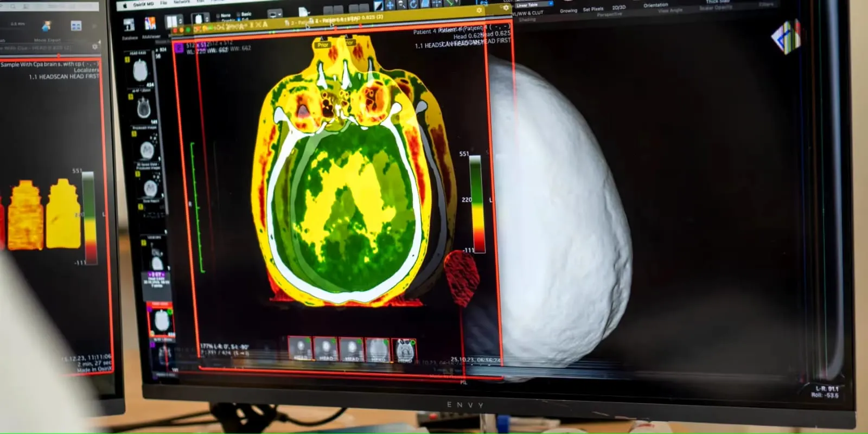Open the Apple menu

tap(124, 5)
